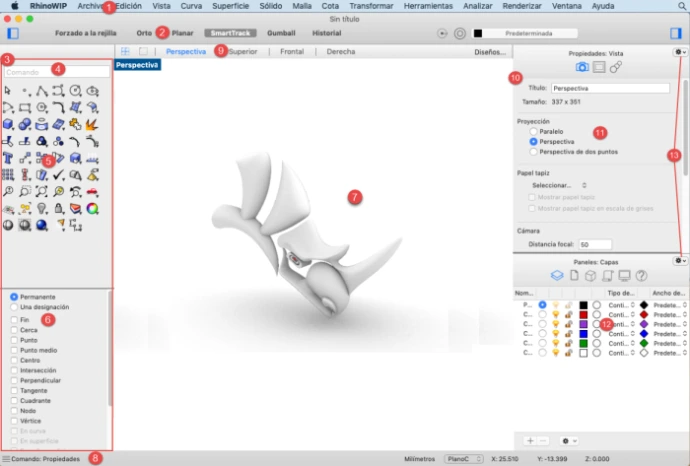The image size is (690, 466).
Task: Open the PlanoC dropdown in status bar
Action: [464, 459]
